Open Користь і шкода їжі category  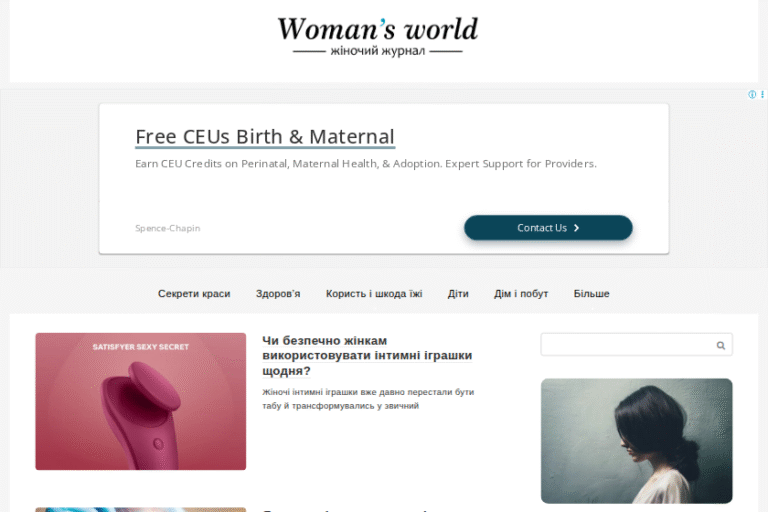point(374,293)
